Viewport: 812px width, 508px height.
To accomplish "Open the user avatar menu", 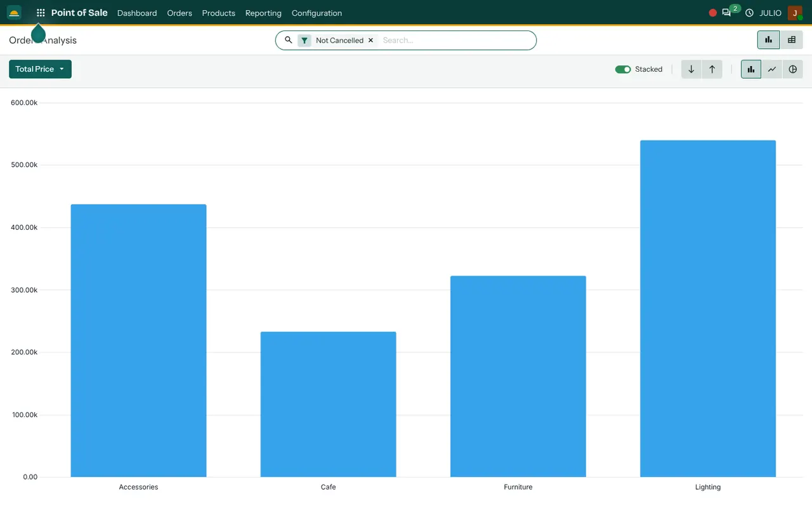I will 795,13.
